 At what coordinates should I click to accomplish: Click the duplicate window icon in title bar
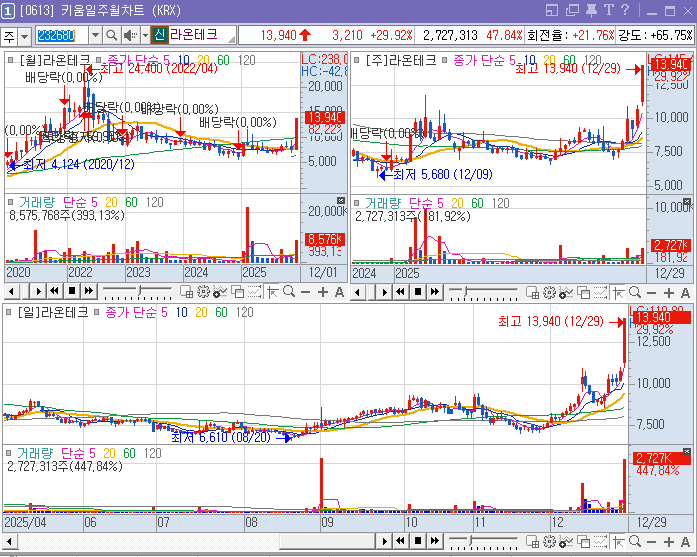pyautogui.click(x=572, y=10)
